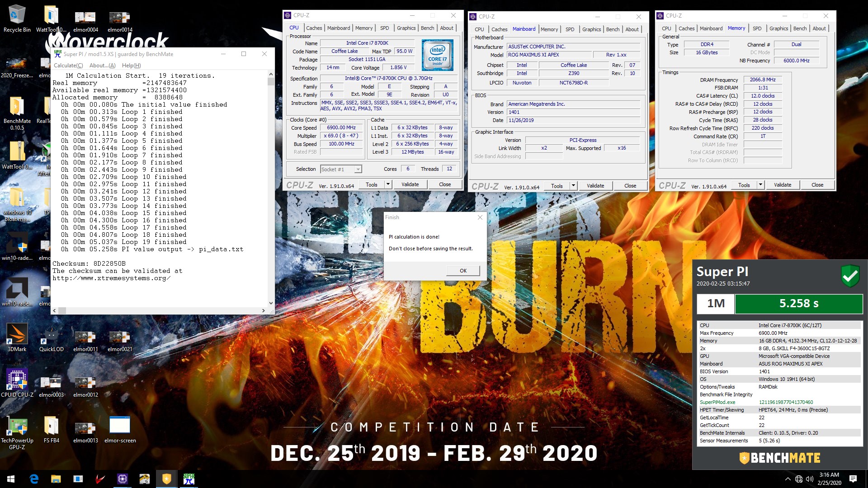Click Close in the CPU tab window
This screenshot has height=488, width=868.
click(445, 184)
